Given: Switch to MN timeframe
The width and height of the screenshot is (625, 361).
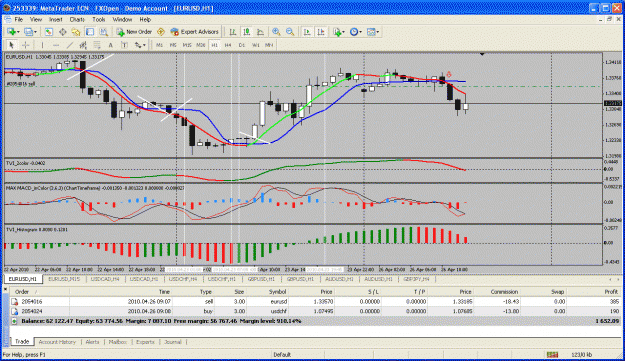Looking at the screenshot, I should (269, 45).
